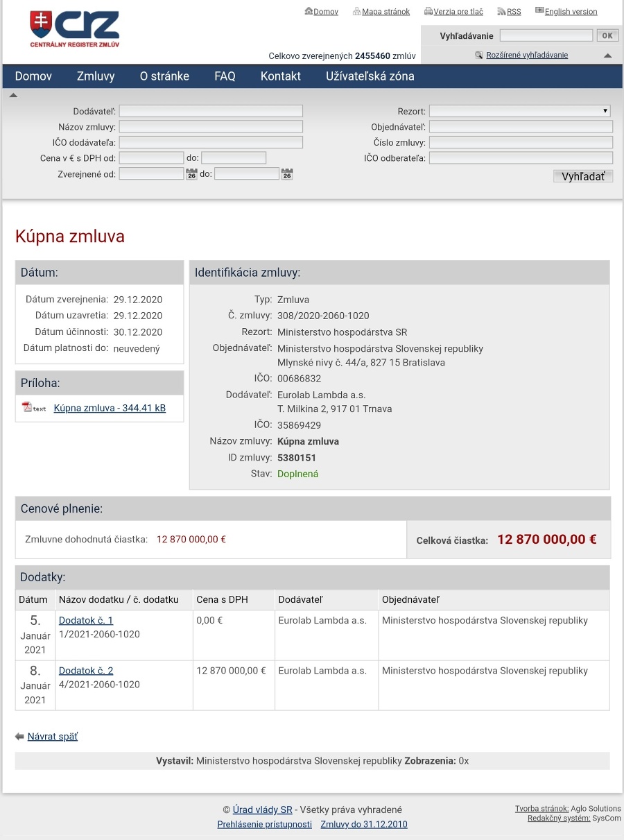Click the CRZ logo in the header
Viewport: 624px width, 840px height.
[74, 29]
